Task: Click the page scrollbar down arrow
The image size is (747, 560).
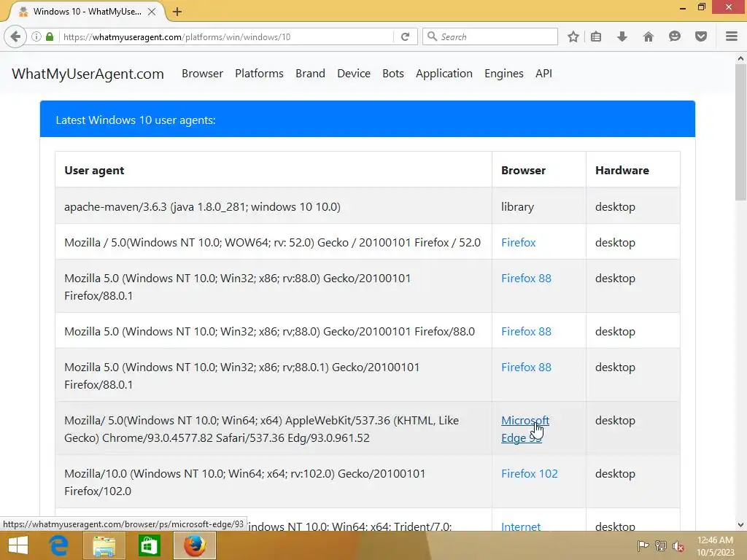Action: (x=740, y=525)
